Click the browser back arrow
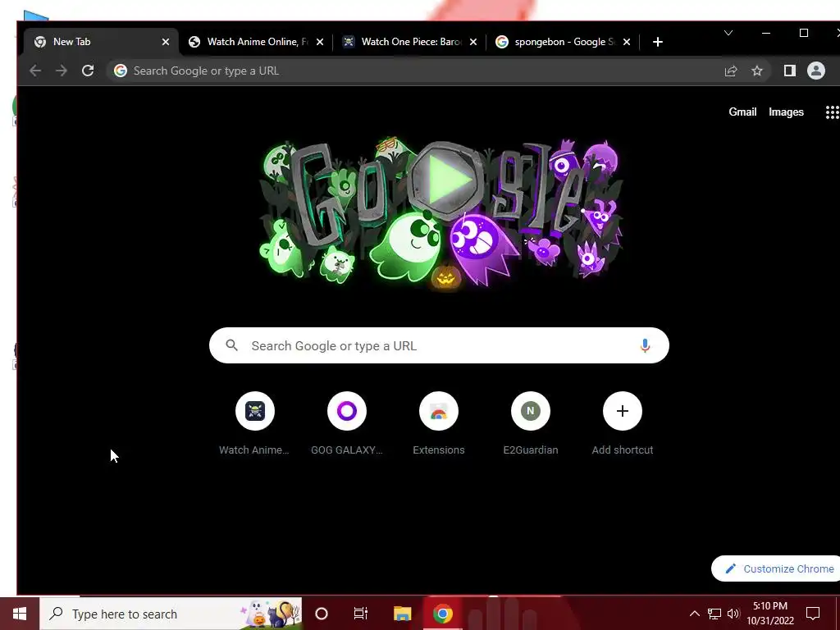Image resolution: width=840 pixels, height=630 pixels. [x=35, y=71]
